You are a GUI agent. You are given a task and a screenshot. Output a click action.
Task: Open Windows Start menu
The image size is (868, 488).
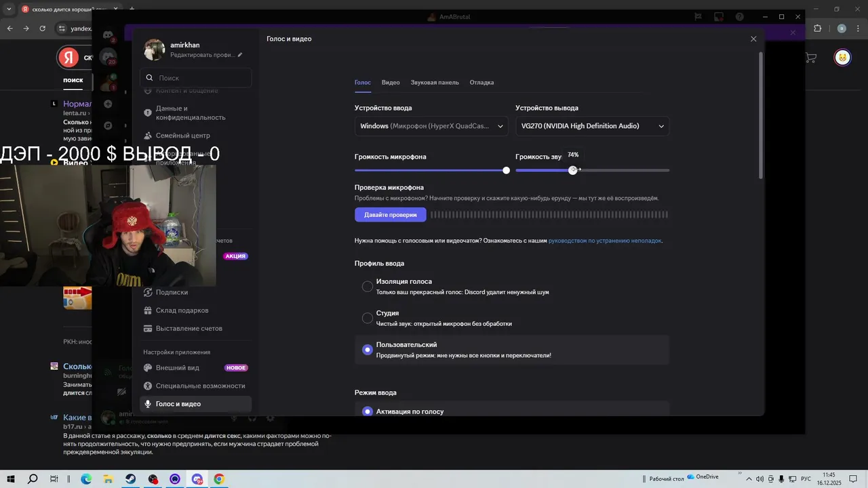pyautogui.click(x=11, y=479)
